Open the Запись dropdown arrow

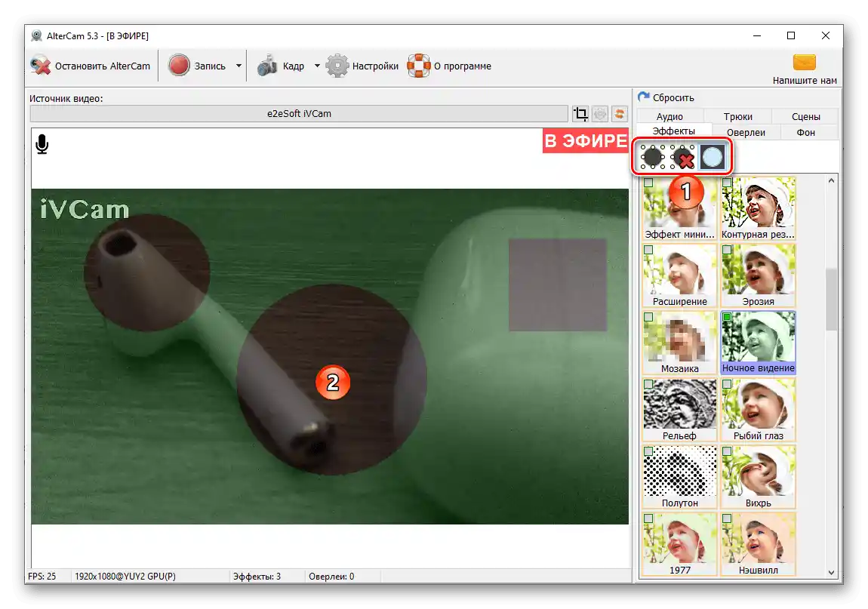click(239, 66)
